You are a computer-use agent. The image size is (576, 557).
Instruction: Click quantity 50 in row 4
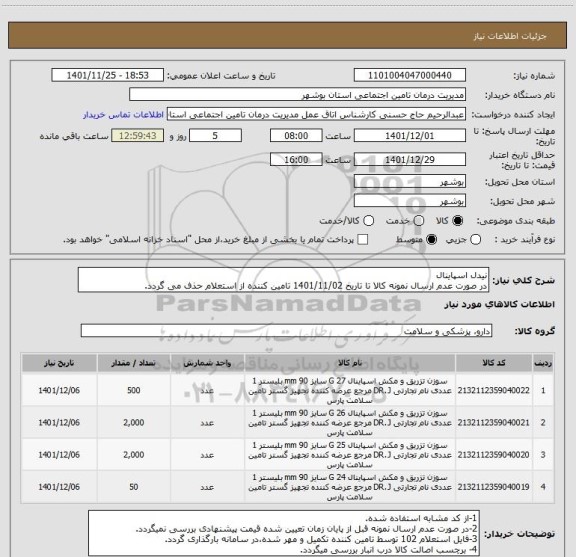[x=134, y=487]
